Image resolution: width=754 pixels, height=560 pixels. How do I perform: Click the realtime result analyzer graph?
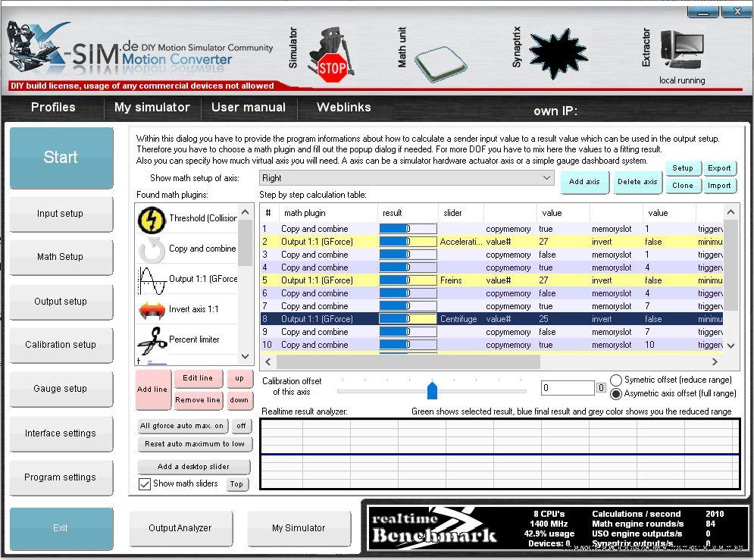click(500, 454)
